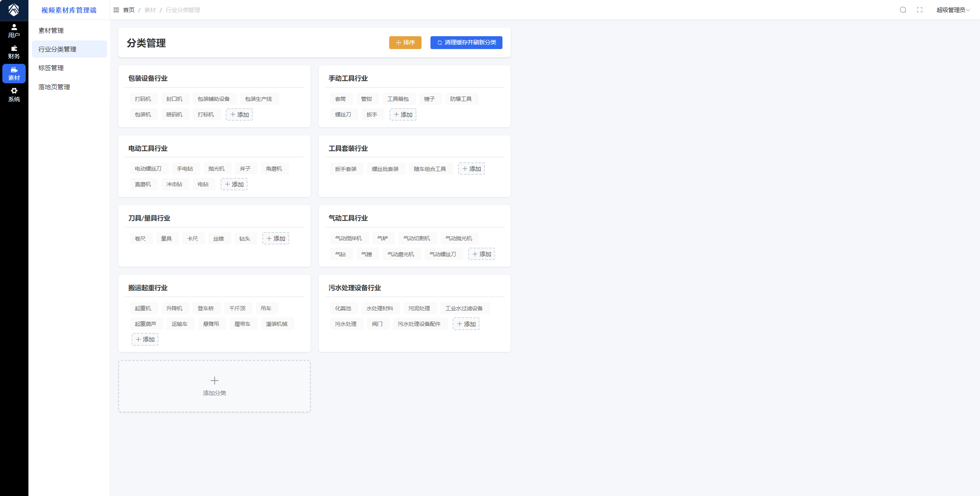This screenshot has width=980, height=496.
Task: Click the orange 排序 button
Action: tap(405, 42)
